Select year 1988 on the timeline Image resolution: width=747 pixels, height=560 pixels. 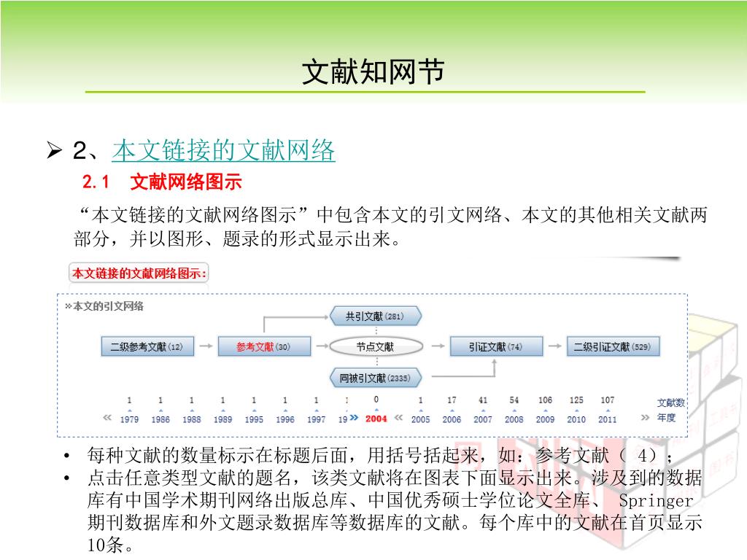pos(192,419)
